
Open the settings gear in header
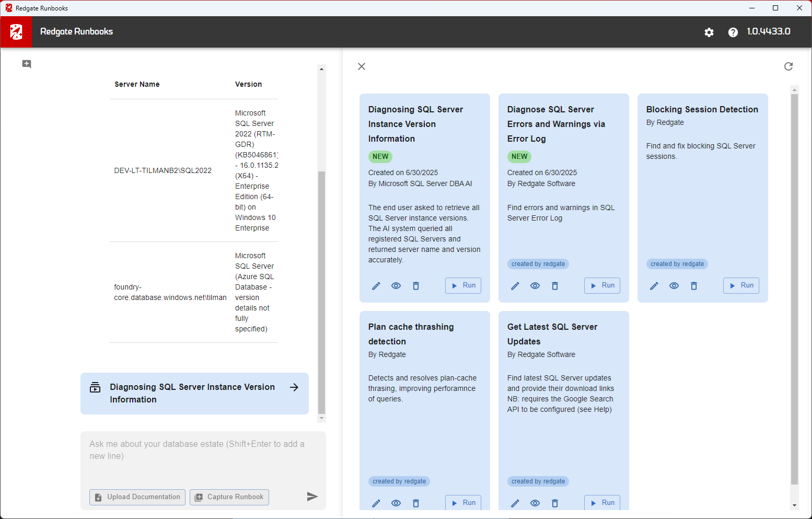709,32
